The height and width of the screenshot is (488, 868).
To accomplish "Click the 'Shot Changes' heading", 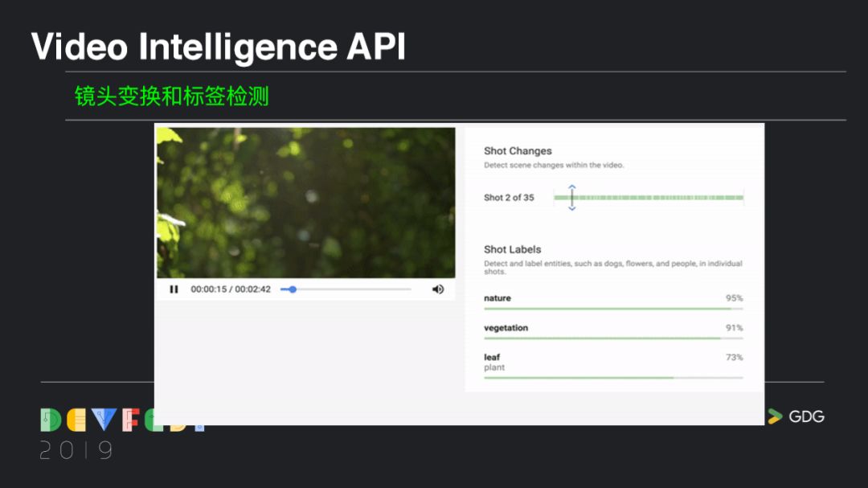I will (518, 151).
